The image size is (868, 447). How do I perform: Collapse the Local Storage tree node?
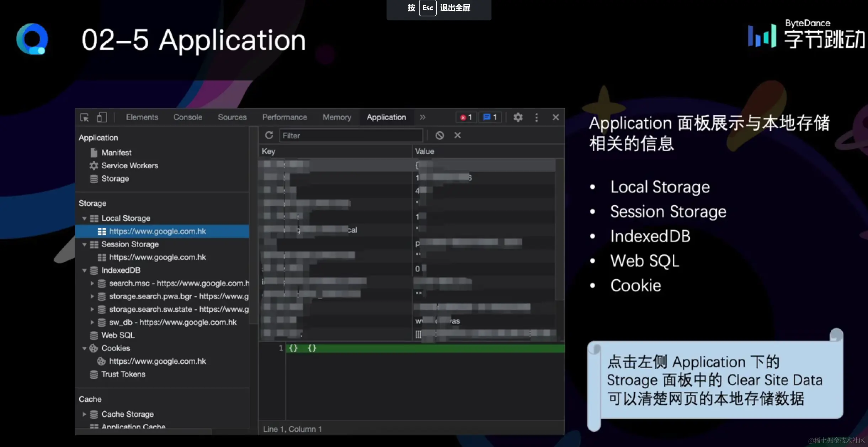[x=84, y=219]
